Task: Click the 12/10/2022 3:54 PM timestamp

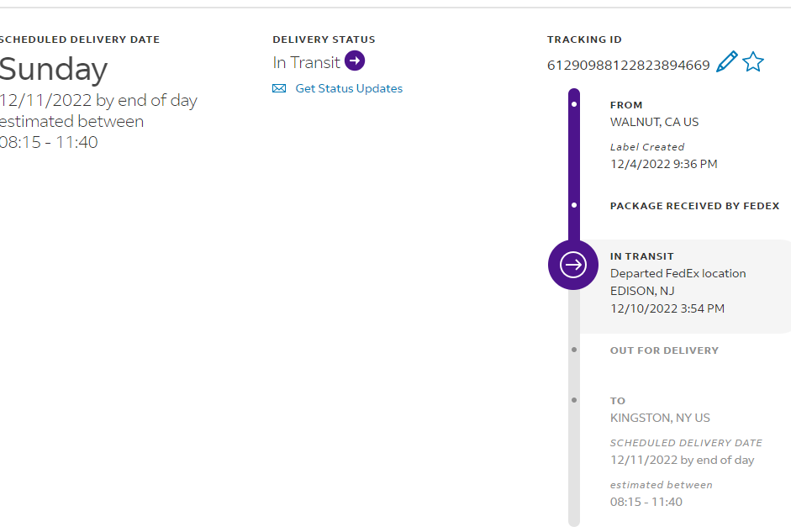Action: (x=667, y=308)
